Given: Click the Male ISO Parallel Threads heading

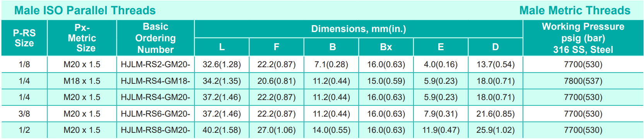Looking at the screenshot, I should pyautogui.click(x=85, y=10).
